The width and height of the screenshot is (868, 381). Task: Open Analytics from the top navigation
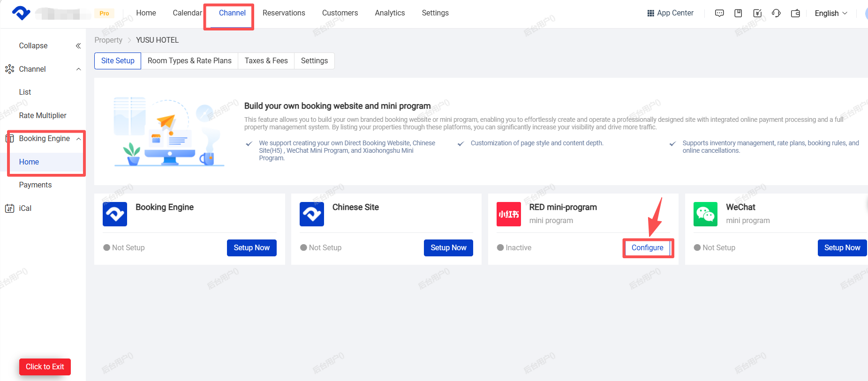click(390, 13)
